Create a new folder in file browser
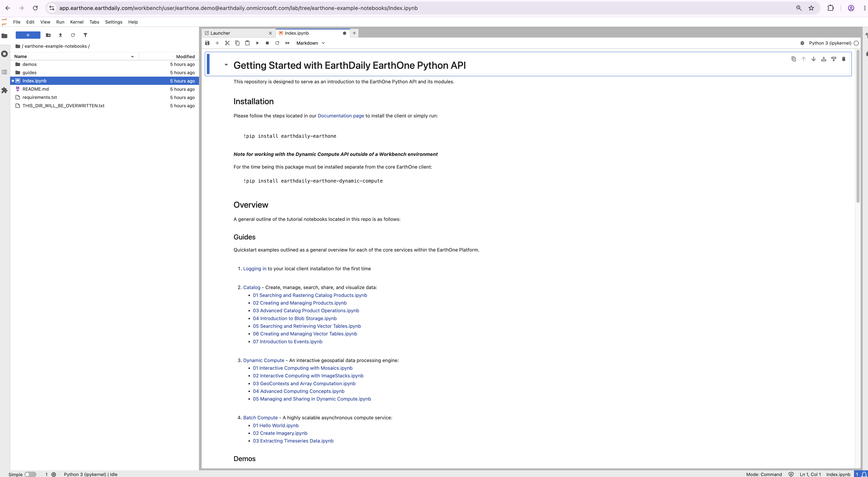 pos(48,35)
